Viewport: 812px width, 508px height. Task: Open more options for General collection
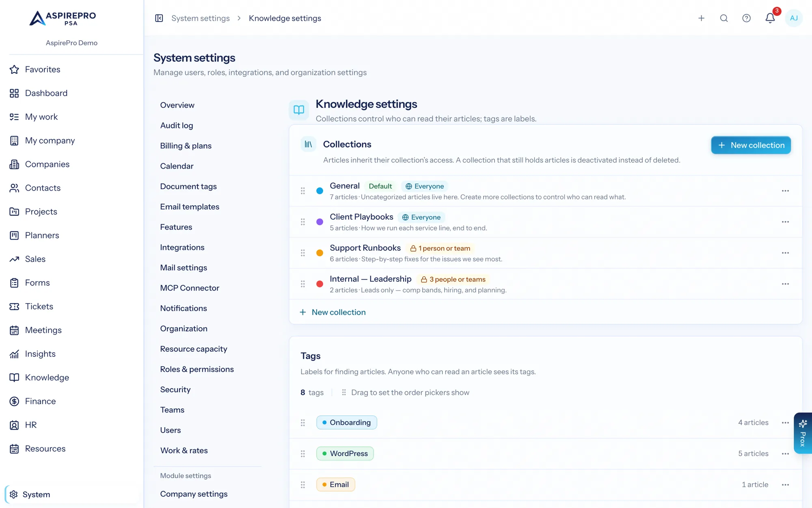(785, 191)
